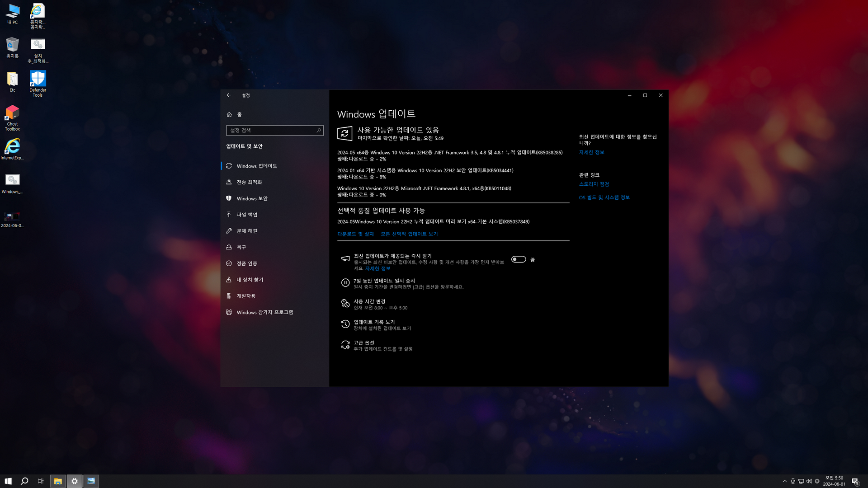Toggle get latest updates as soon as available
868x488 pixels.
point(519,259)
